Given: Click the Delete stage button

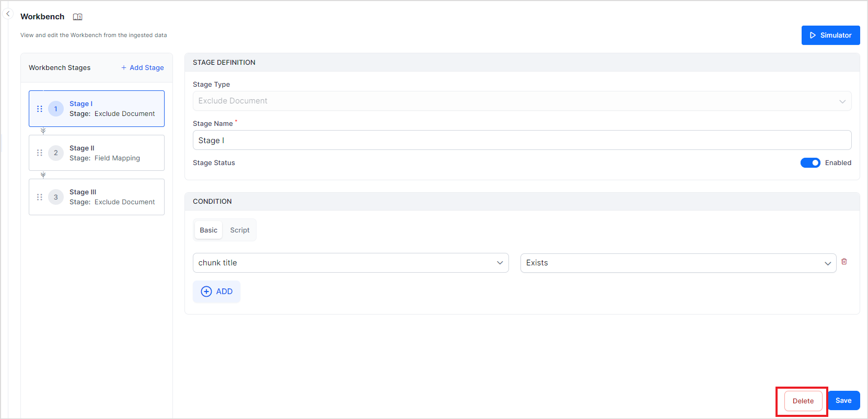Looking at the screenshot, I should 803,401.
